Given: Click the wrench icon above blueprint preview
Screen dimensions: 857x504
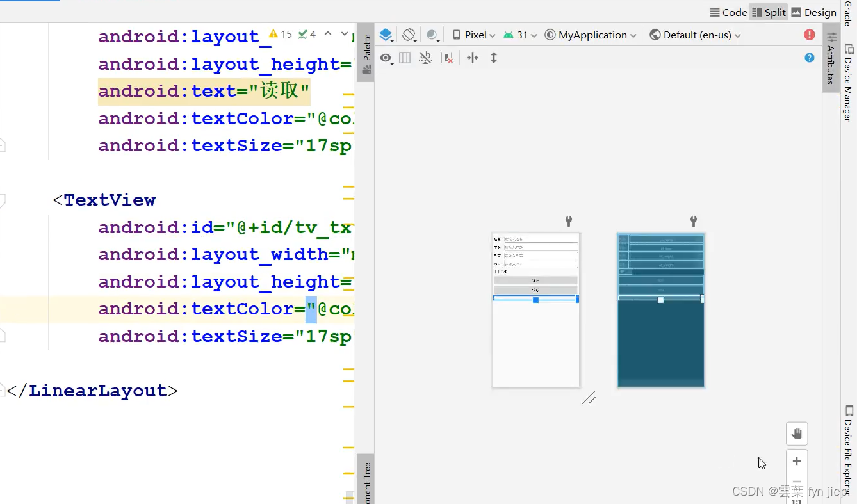Looking at the screenshot, I should pyautogui.click(x=693, y=222).
